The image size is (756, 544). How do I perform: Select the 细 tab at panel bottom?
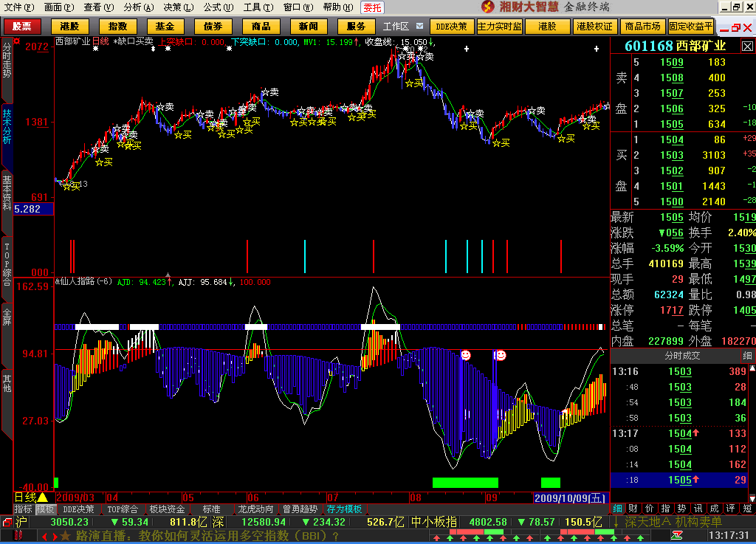[x=617, y=509]
